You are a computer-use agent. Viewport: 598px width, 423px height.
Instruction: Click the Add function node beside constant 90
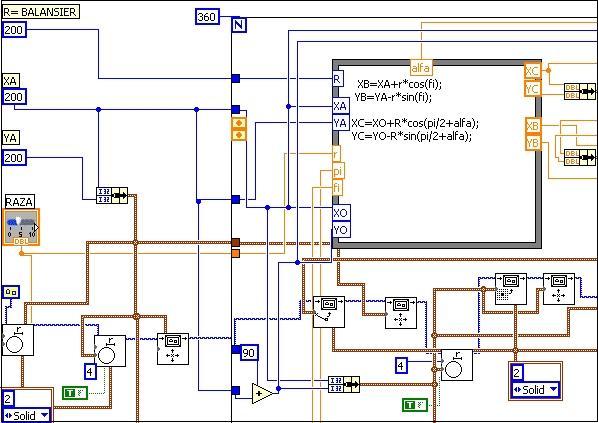pyautogui.click(x=262, y=393)
